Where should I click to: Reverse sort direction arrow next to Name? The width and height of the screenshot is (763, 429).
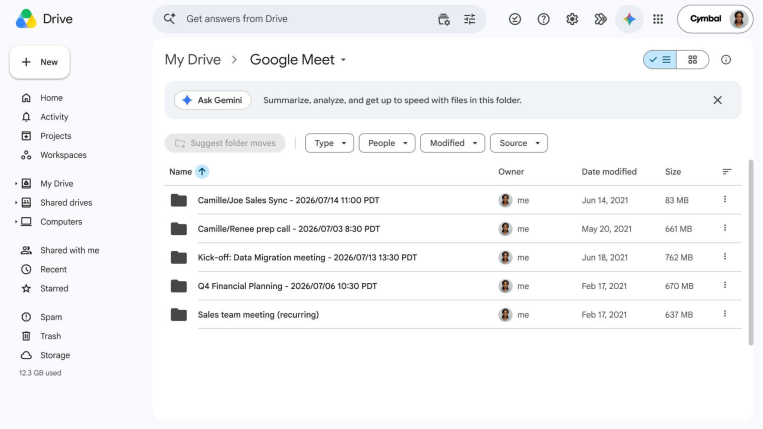point(202,172)
